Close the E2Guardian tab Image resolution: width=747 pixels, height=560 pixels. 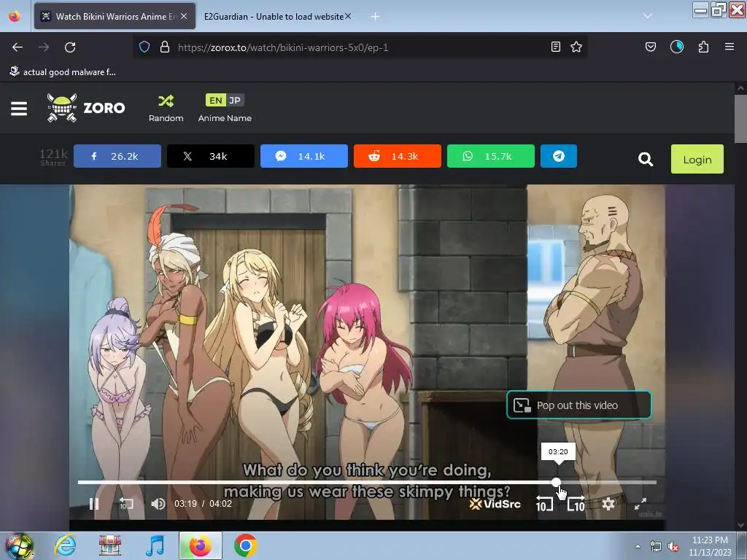(348, 16)
